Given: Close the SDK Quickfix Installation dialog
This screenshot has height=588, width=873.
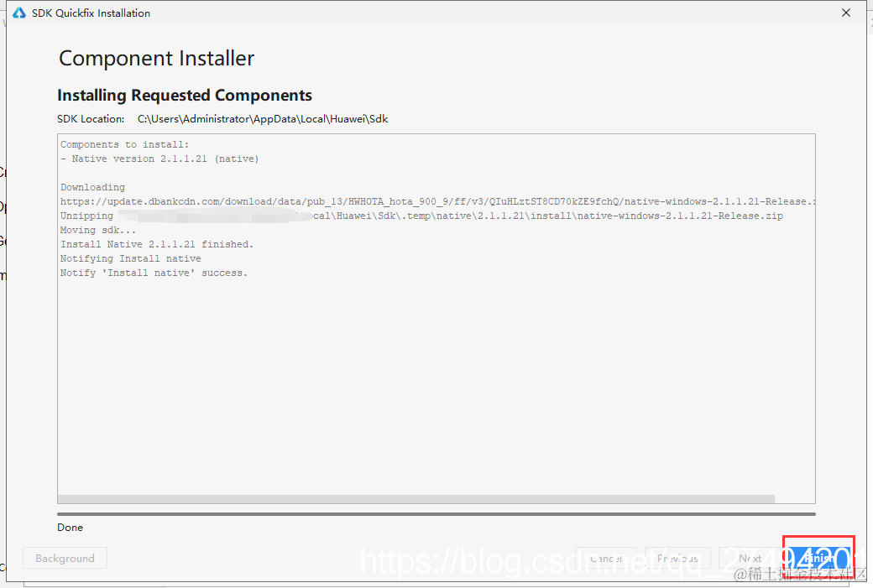Looking at the screenshot, I should pyautogui.click(x=846, y=13).
